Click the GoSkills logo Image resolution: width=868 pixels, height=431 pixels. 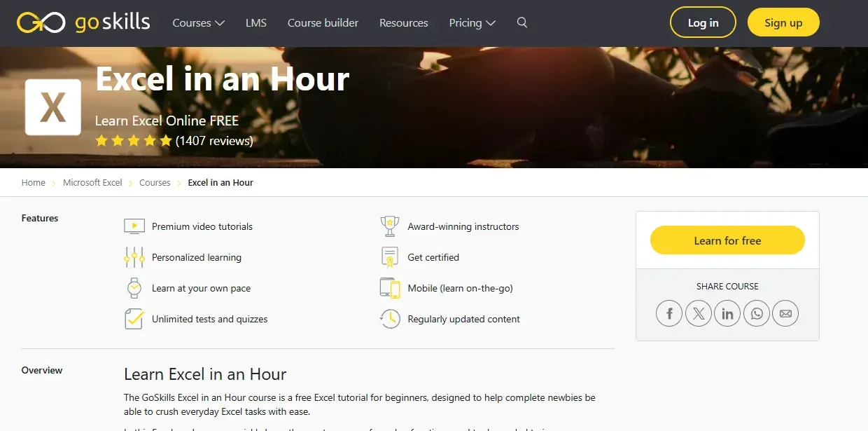(x=83, y=22)
